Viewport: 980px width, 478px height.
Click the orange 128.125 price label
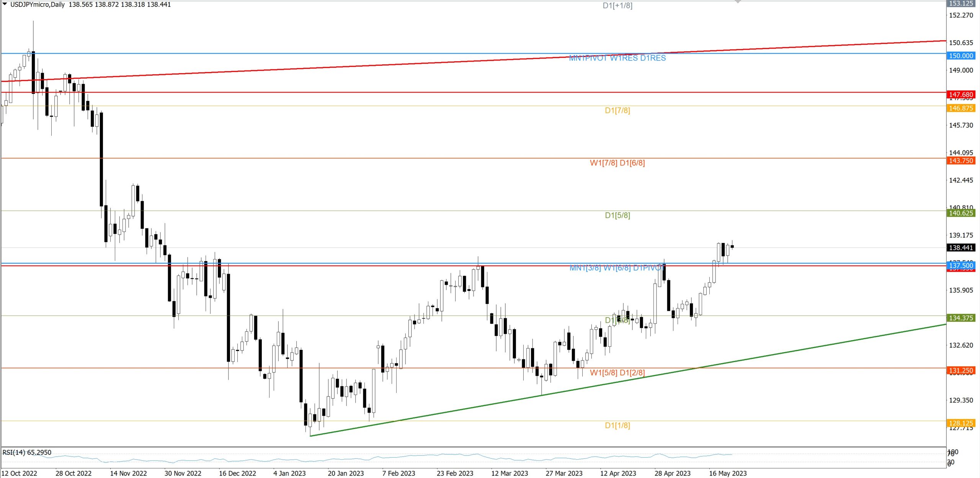(961, 423)
